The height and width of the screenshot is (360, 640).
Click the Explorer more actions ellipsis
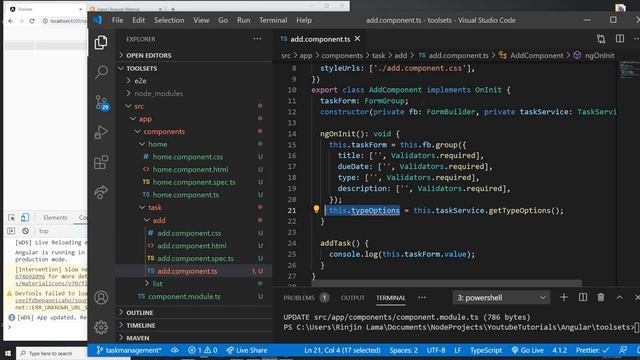point(257,39)
